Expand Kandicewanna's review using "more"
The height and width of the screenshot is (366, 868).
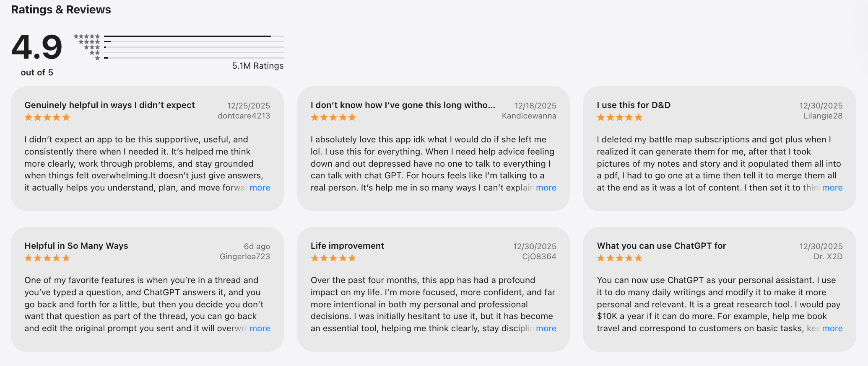pos(546,188)
